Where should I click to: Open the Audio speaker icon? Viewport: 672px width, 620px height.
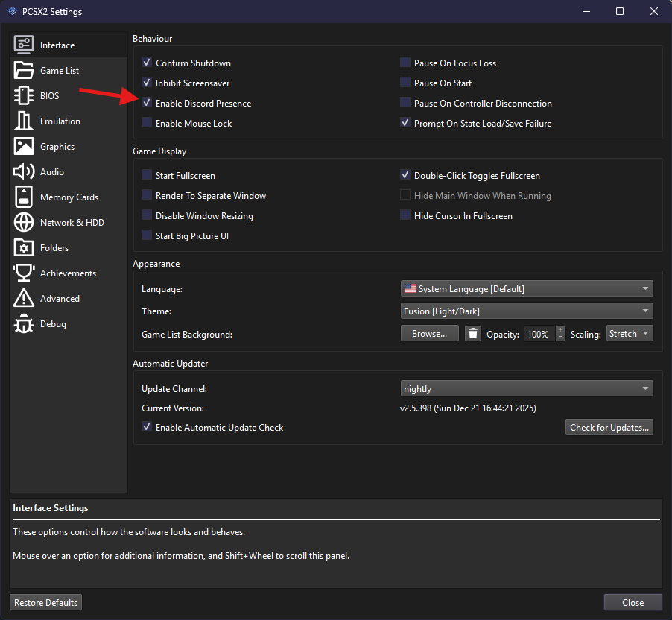pyautogui.click(x=24, y=171)
